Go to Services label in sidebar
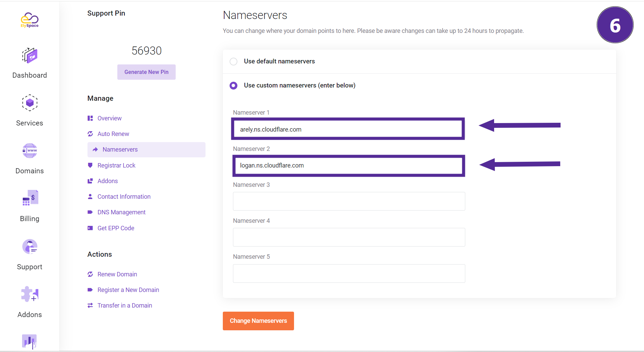 pos(30,123)
